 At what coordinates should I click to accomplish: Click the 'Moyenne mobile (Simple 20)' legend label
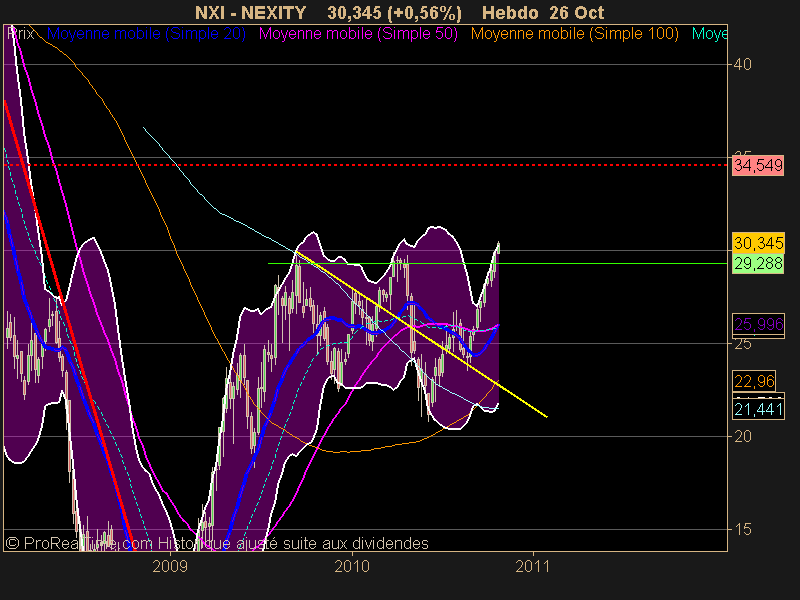tap(146, 34)
